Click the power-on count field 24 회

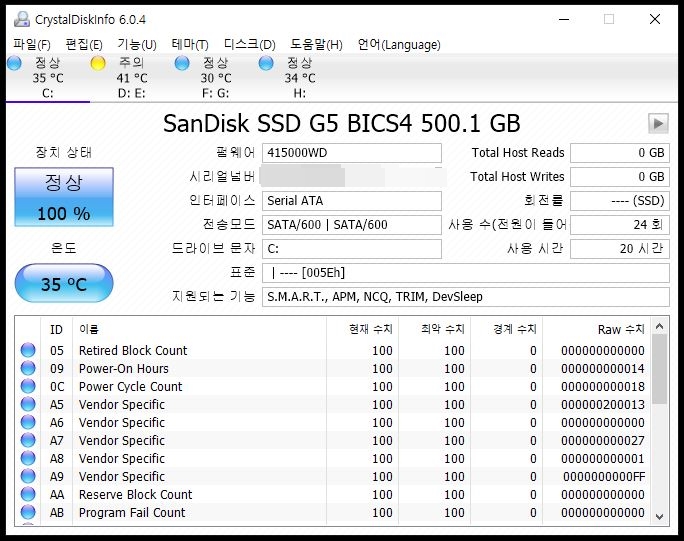pyautogui.click(x=620, y=225)
